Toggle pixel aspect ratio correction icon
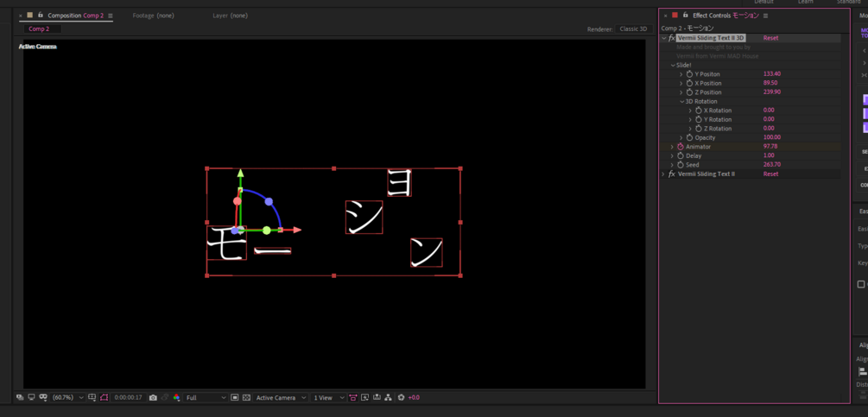 point(353,398)
